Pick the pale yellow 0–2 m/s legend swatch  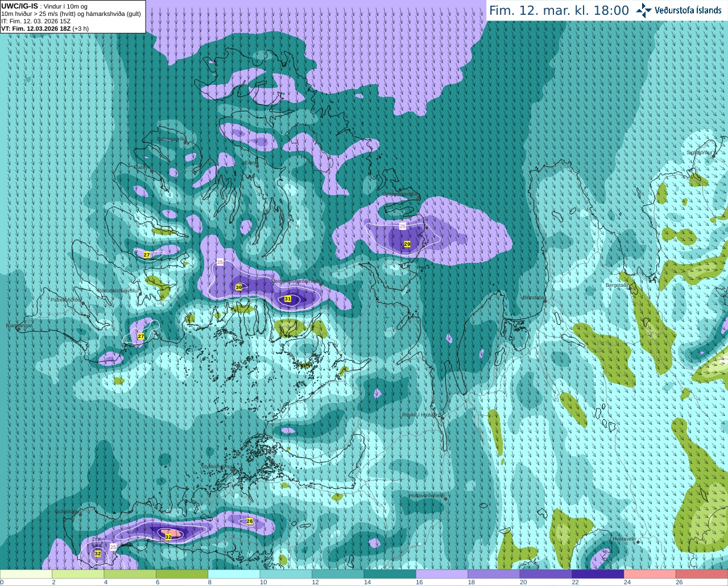coord(26,574)
